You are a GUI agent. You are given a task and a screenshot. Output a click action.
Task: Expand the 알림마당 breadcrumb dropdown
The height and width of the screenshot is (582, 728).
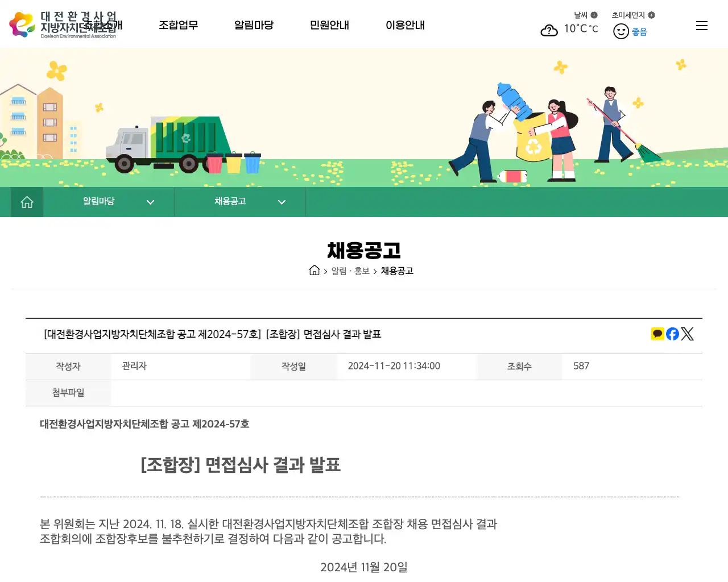point(150,202)
